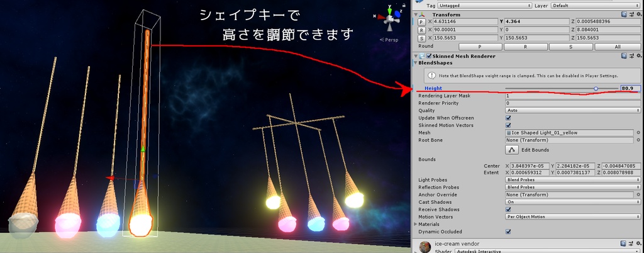Click the Height blendshape slider track

click(562, 88)
